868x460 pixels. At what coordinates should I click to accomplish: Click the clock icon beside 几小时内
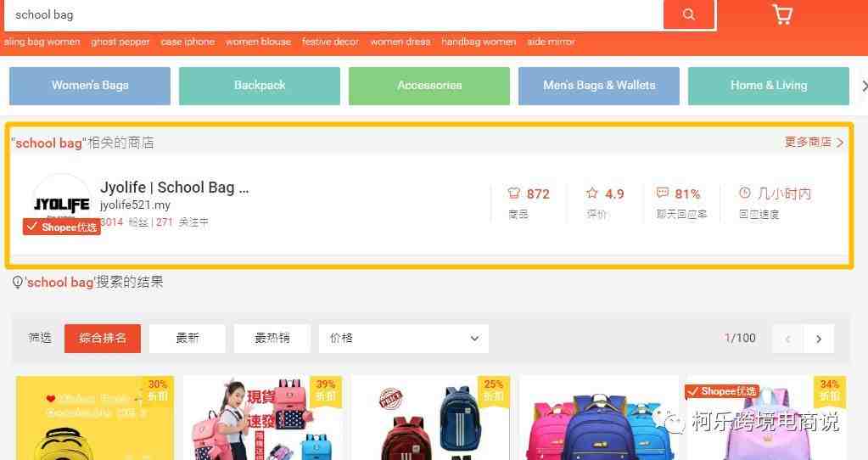[745, 193]
